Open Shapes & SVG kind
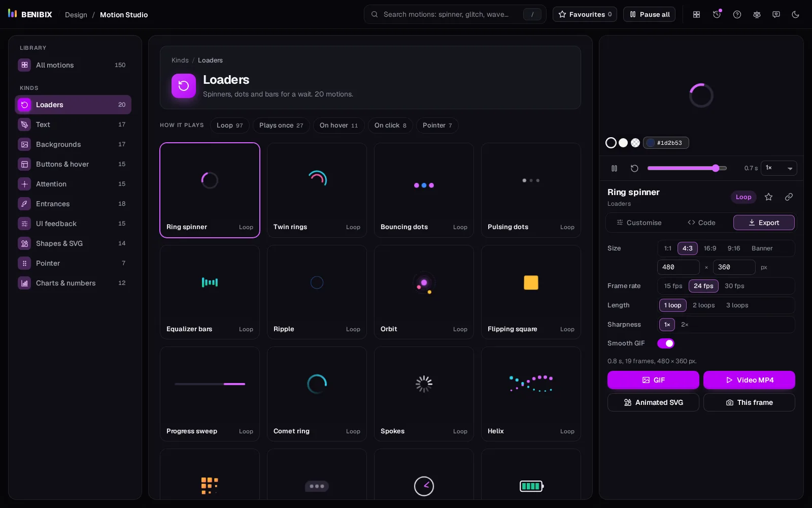The image size is (812, 508). (73, 243)
